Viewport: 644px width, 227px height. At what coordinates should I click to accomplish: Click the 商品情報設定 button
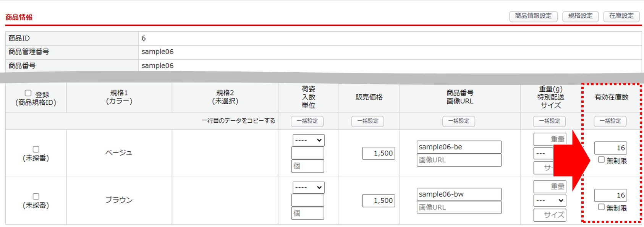pyautogui.click(x=533, y=16)
